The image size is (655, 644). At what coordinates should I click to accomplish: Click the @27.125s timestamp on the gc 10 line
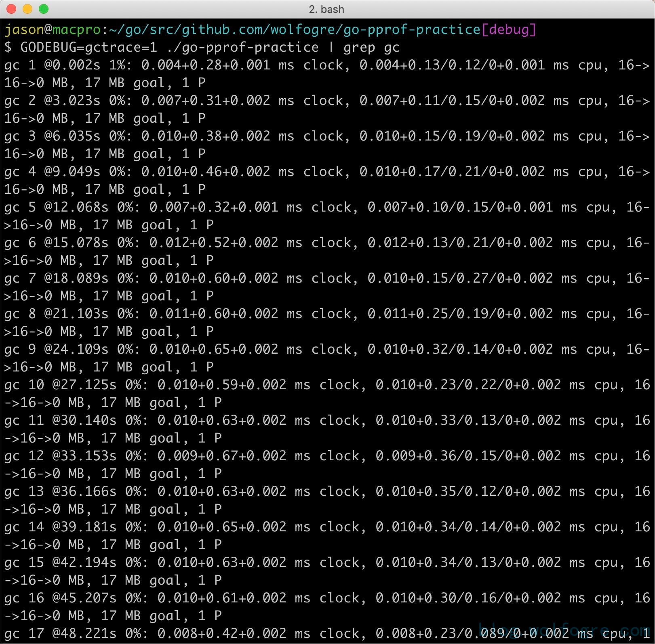84,385
